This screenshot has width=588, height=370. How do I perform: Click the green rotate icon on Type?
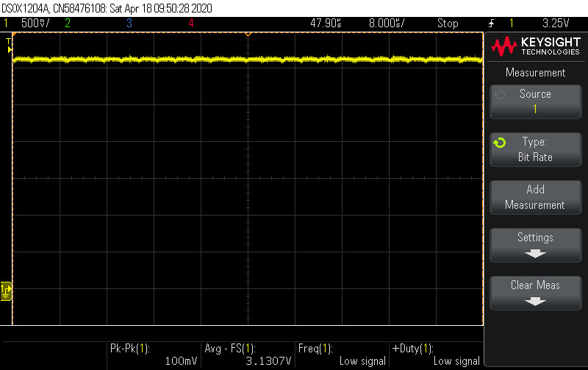pyautogui.click(x=500, y=143)
